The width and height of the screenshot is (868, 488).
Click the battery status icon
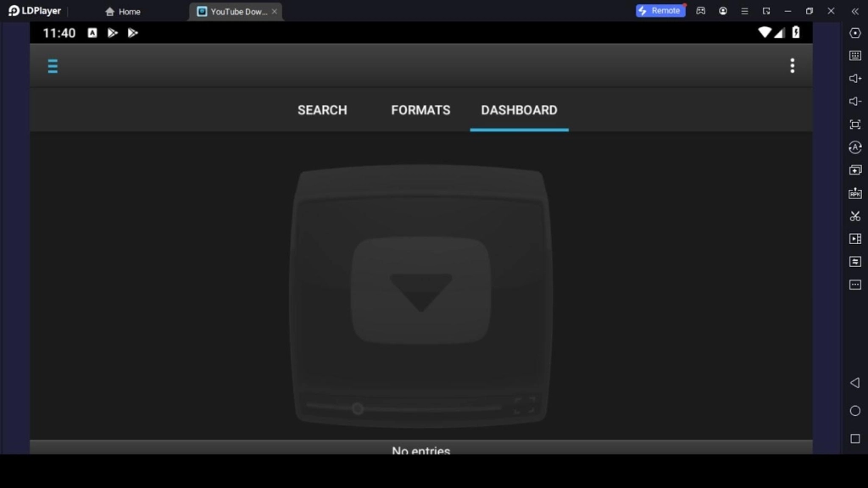[796, 33]
